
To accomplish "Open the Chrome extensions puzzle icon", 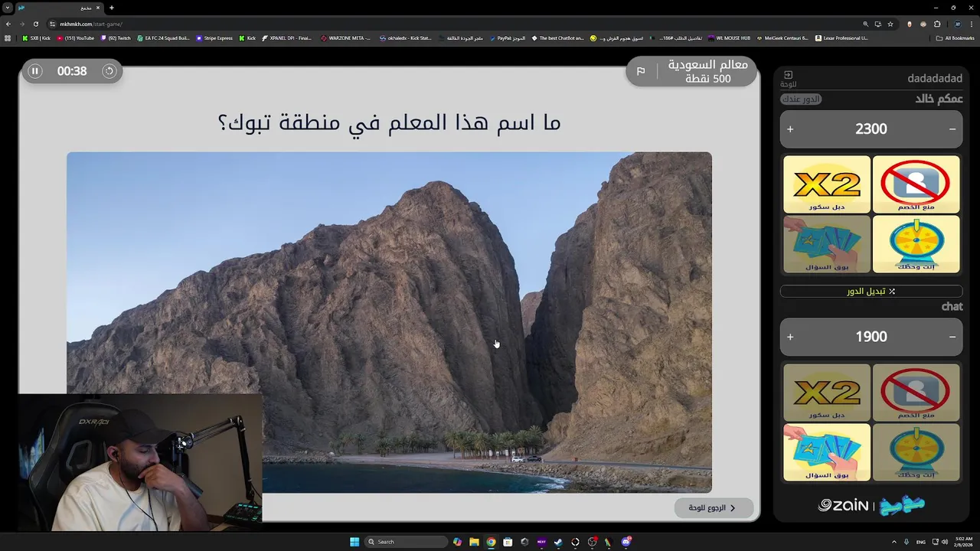I will (937, 24).
